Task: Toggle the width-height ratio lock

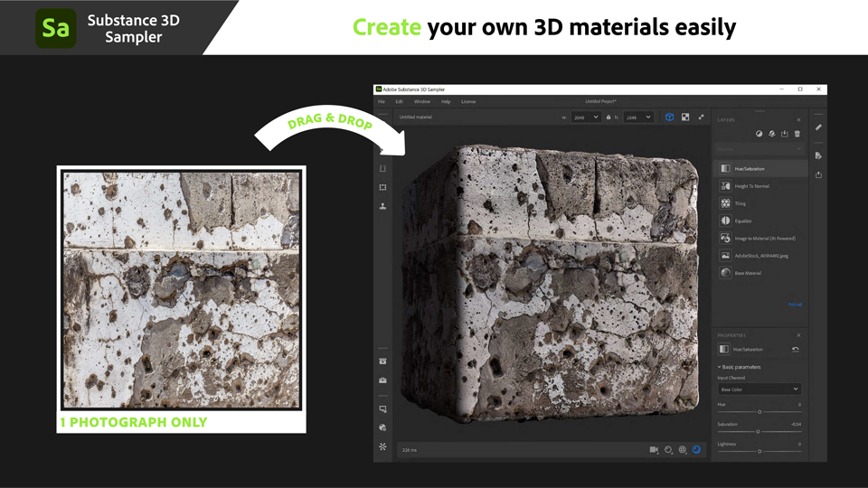Action: (x=609, y=117)
